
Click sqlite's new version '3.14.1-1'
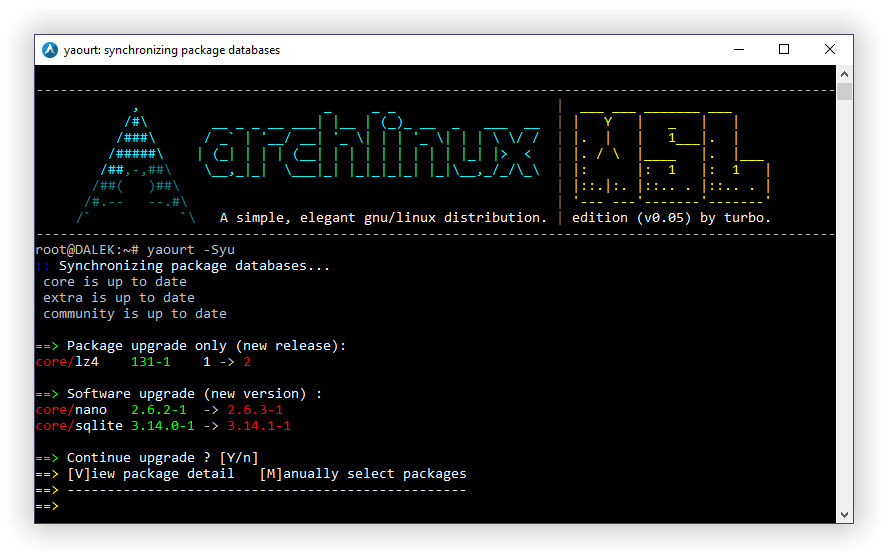coord(259,425)
